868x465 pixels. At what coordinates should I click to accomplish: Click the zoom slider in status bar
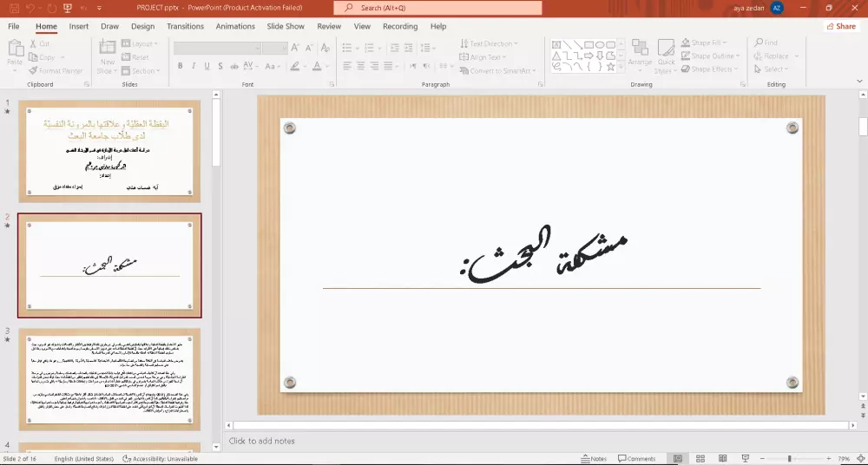click(793, 458)
